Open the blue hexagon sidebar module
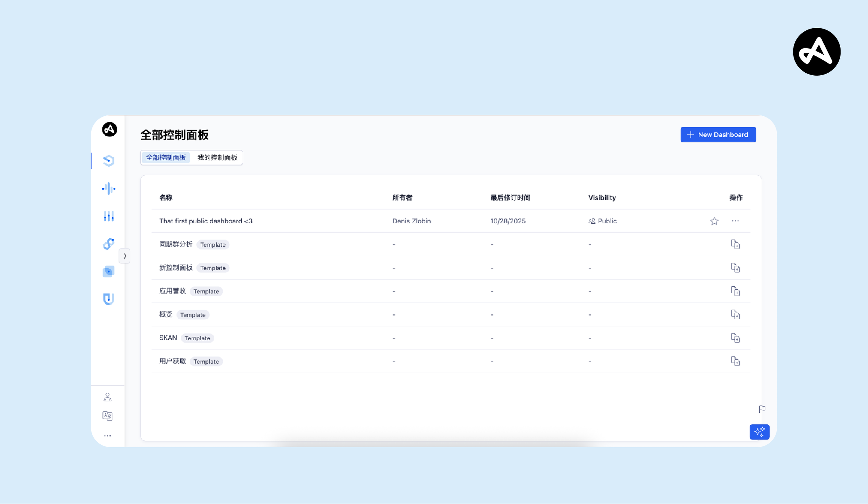The width and height of the screenshot is (868, 504). pos(108,161)
